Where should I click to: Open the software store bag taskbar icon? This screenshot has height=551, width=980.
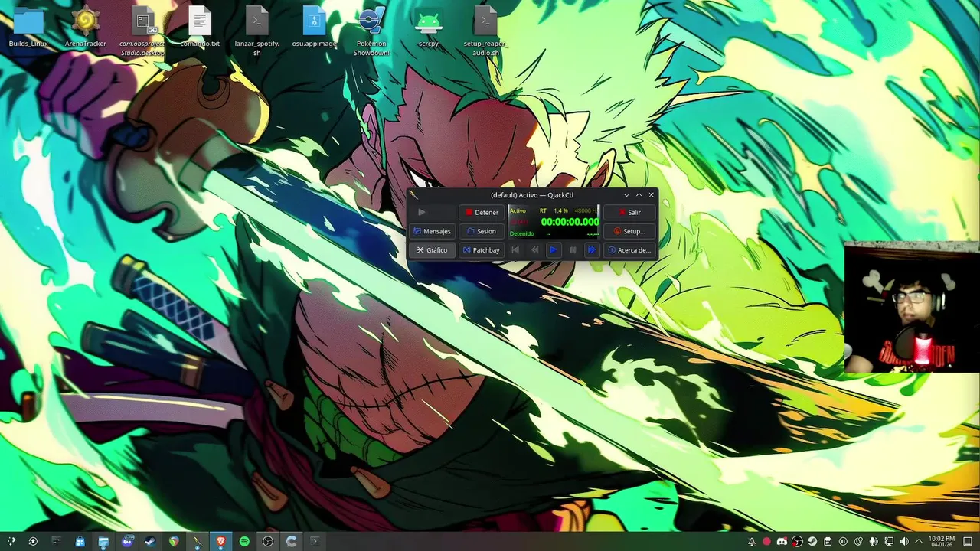pyautogui.click(x=80, y=541)
